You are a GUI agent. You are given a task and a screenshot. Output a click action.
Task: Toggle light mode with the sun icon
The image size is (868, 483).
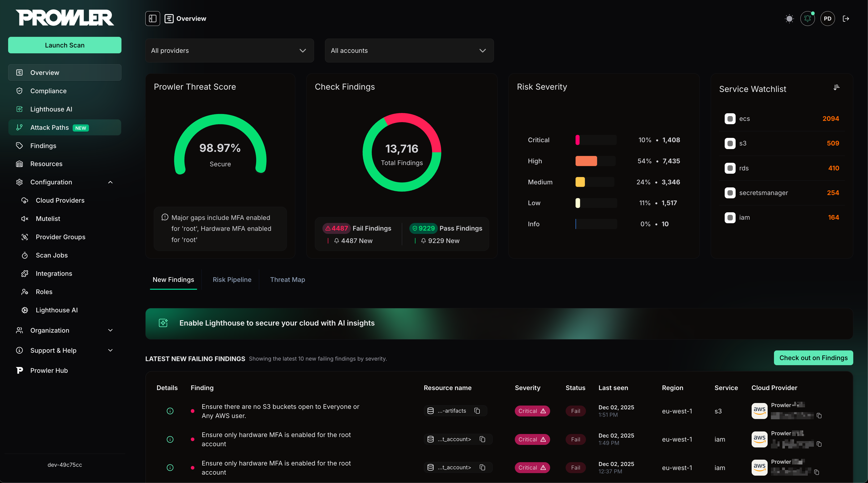tap(789, 19)
